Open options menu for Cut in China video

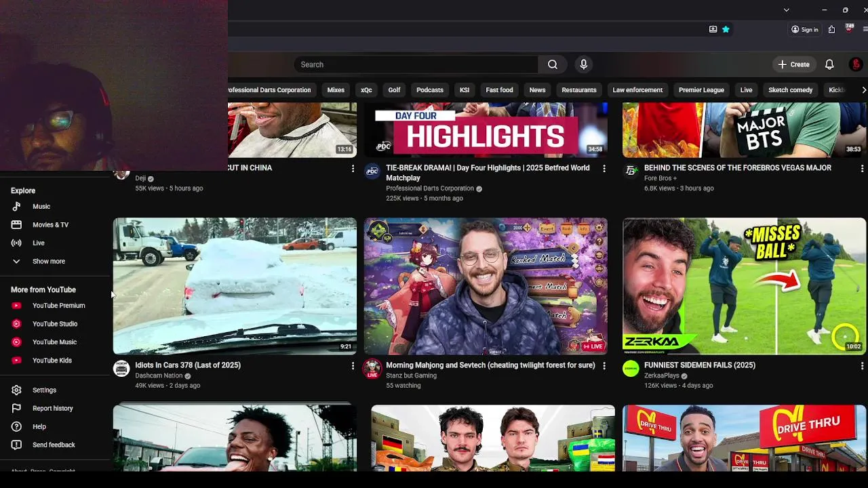[353, 169]
